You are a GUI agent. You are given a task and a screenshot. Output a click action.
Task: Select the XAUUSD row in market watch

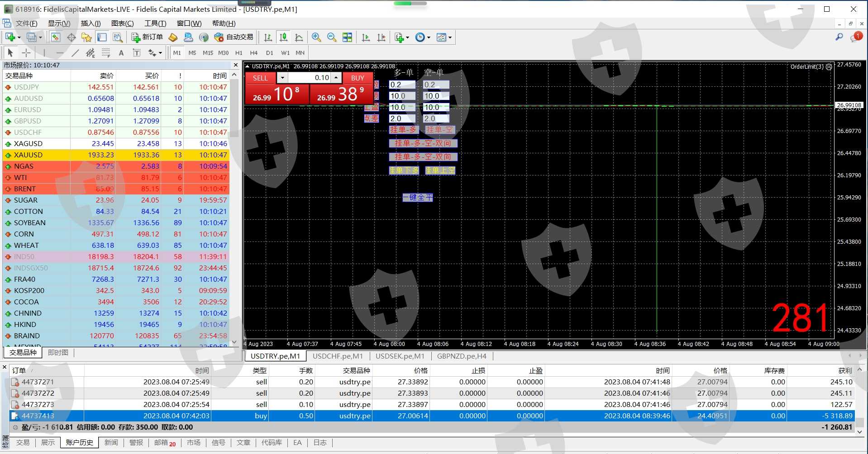[x=28, y=155]
